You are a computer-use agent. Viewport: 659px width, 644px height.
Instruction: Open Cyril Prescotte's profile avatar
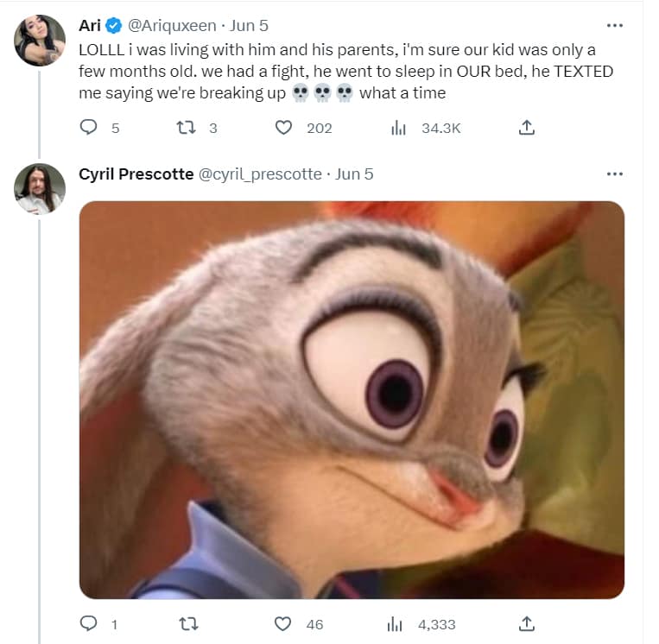click(x=40, y=188)
